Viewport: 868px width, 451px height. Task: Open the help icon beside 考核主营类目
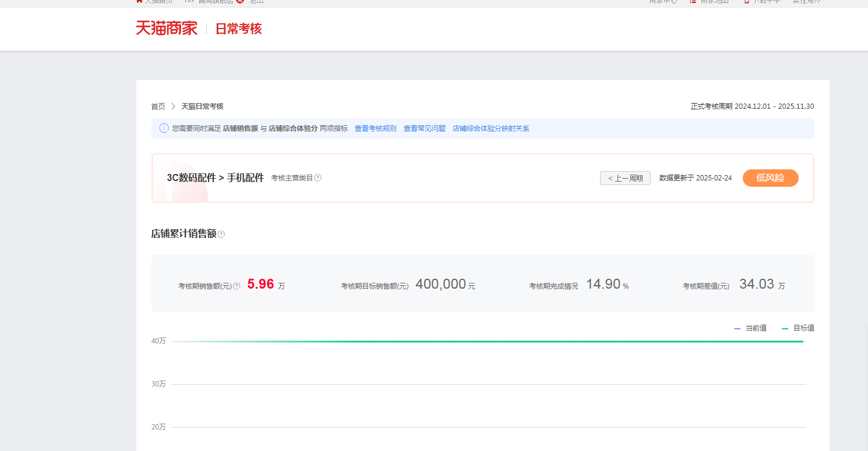[317, 178]
